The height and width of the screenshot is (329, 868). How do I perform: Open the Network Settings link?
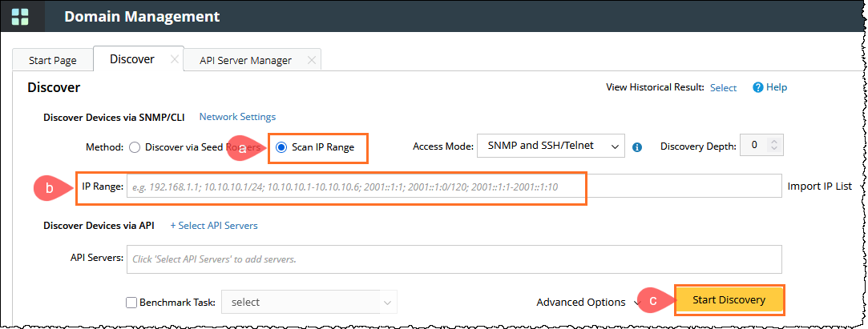tap(237, 117)
